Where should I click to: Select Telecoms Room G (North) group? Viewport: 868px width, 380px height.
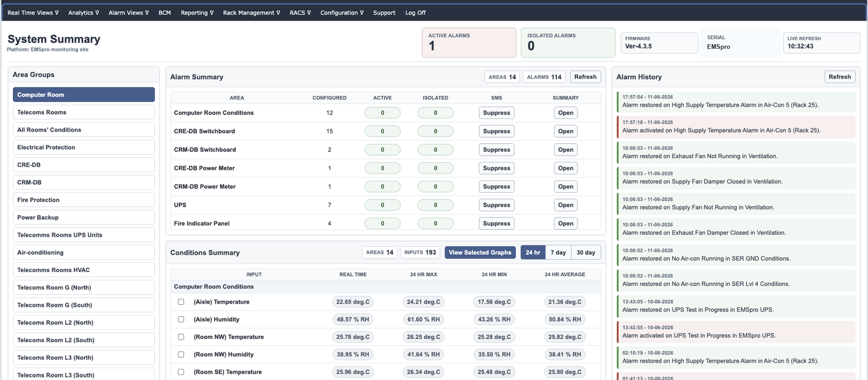point(84,288)
